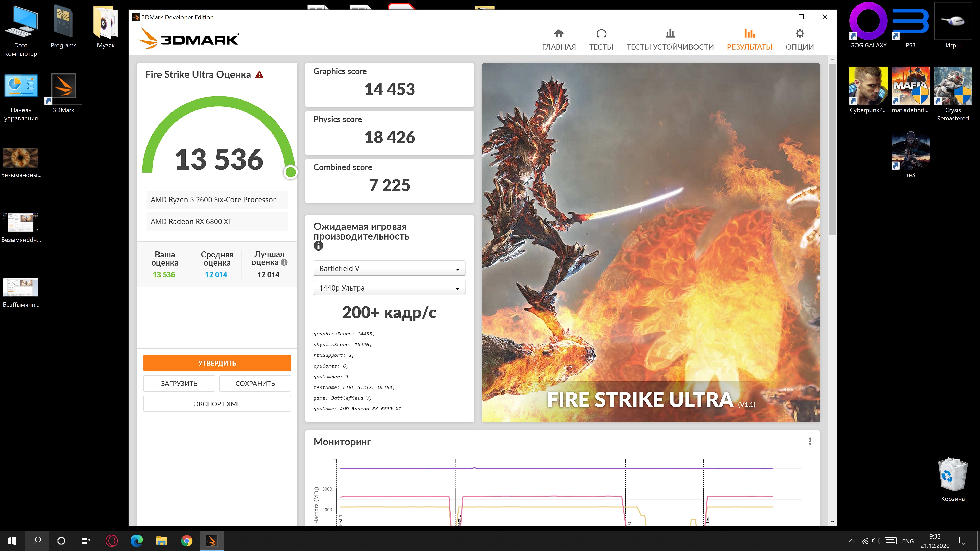Screen dimensions: 980x551
Task: Click the ЭКСПОРТ XML button
Action: click(217, 404)
